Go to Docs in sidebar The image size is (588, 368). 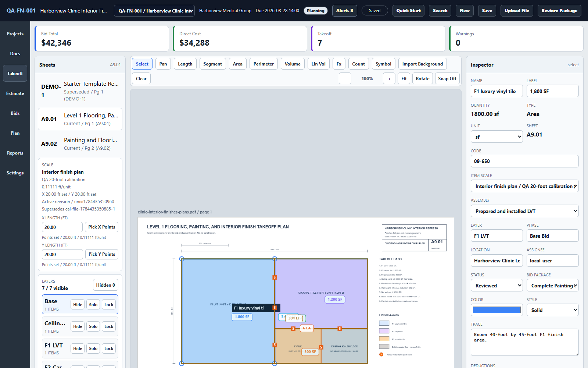point(15,54)
